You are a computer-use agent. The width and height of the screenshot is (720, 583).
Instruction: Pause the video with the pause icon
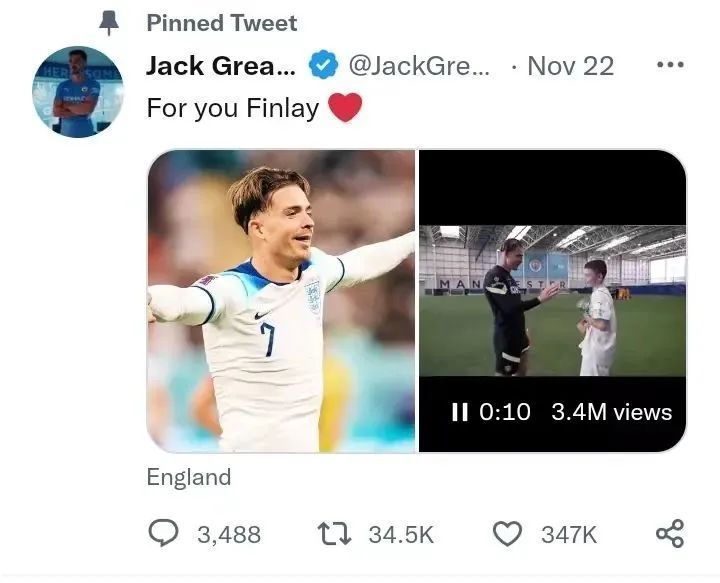460,412
